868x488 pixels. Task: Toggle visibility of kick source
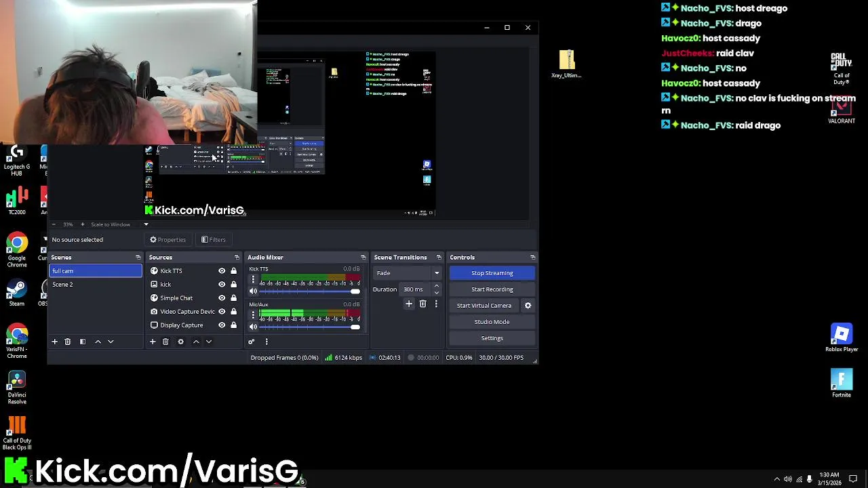[x=222, y=285]
